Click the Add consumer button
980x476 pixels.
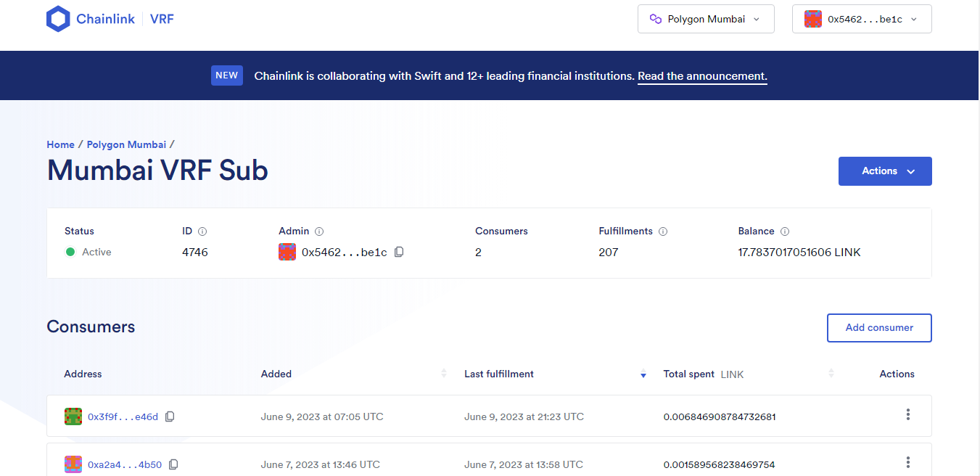point(879,328)
